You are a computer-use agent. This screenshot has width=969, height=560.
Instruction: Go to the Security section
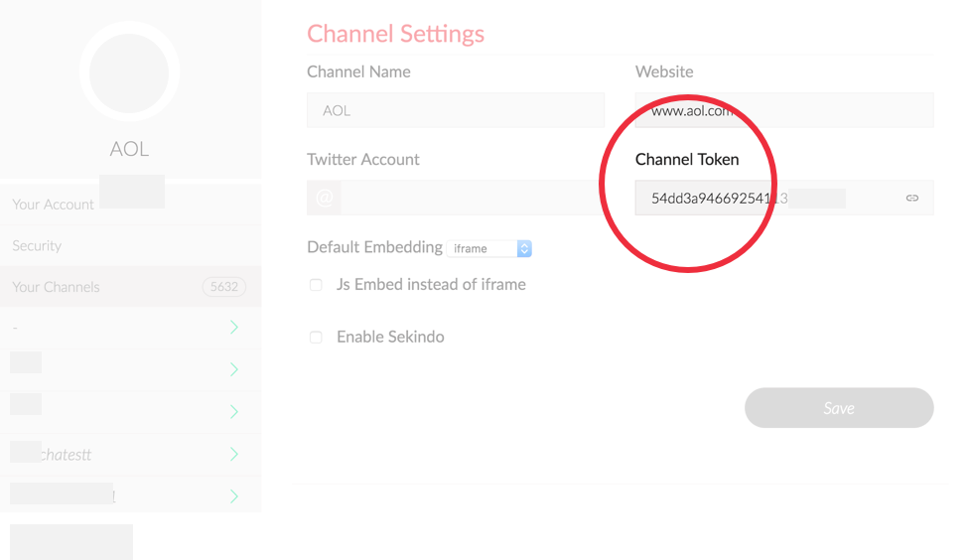tap(37, 245)
